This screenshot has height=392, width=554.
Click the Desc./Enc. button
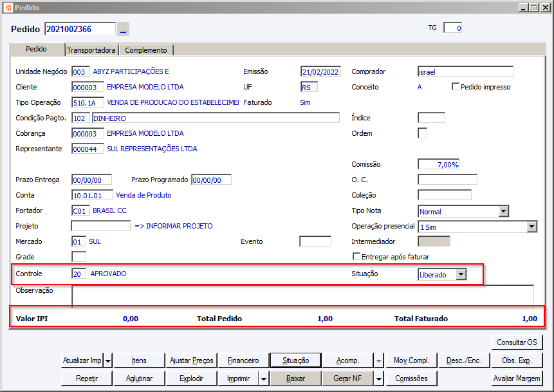[464, 360]
